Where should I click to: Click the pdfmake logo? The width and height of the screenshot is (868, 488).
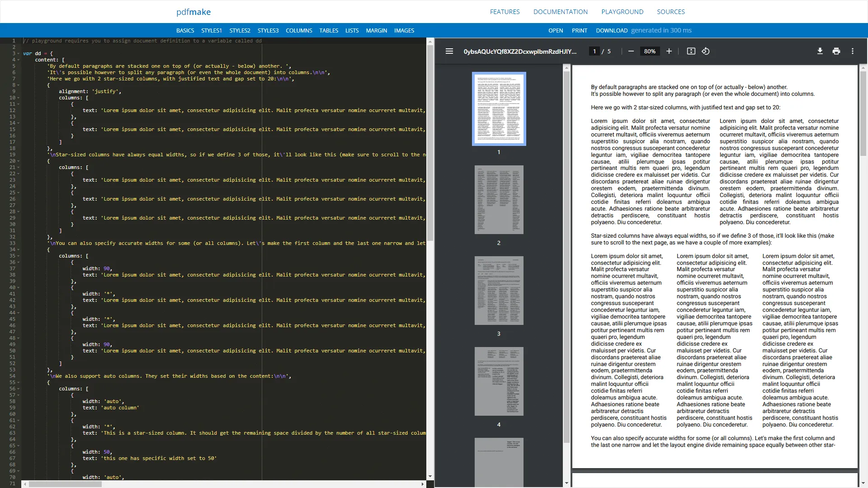click(193, 12)
